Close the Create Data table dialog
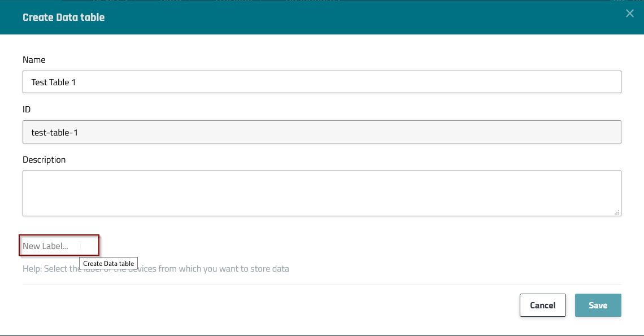This screenshot has height=336, width=644. (629, 14)
